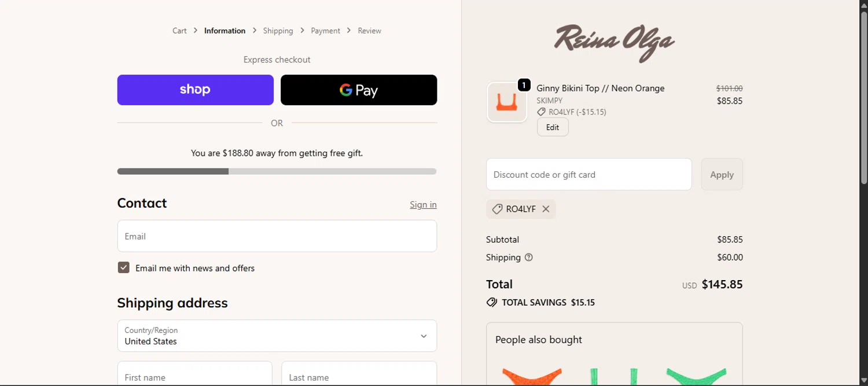This screenshot has height=386, width=868.
Task: Go to Cart breadcrumb
Action: point(179,31)
